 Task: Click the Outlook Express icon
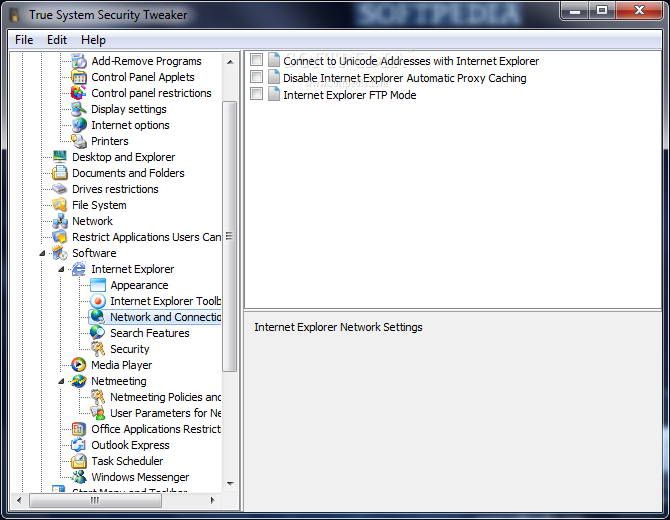(79, 445)
